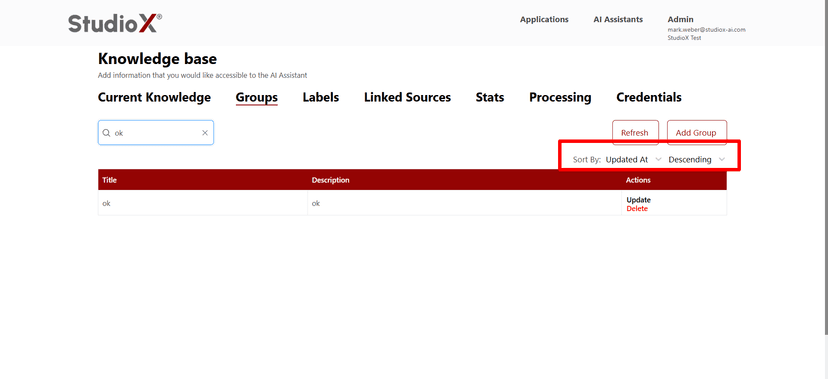The height and width of the screenshot is (379, 828).
Task: View the Stats tab
Action: 490,98
